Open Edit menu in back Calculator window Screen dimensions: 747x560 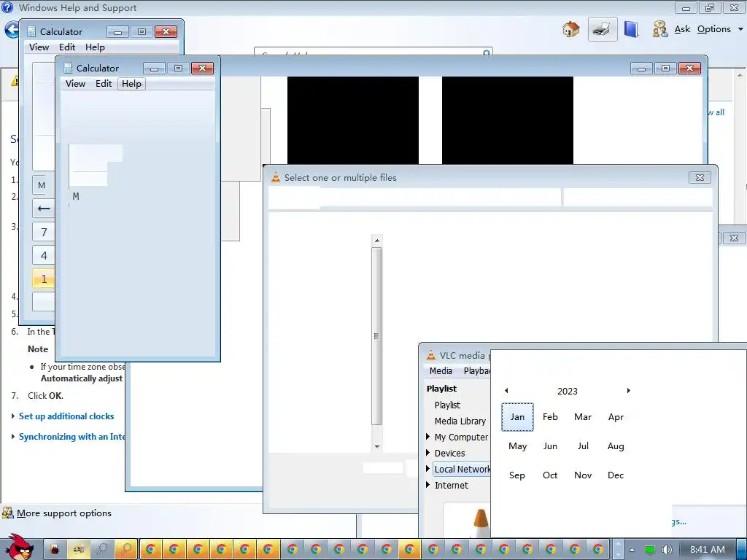click(67, 47)
